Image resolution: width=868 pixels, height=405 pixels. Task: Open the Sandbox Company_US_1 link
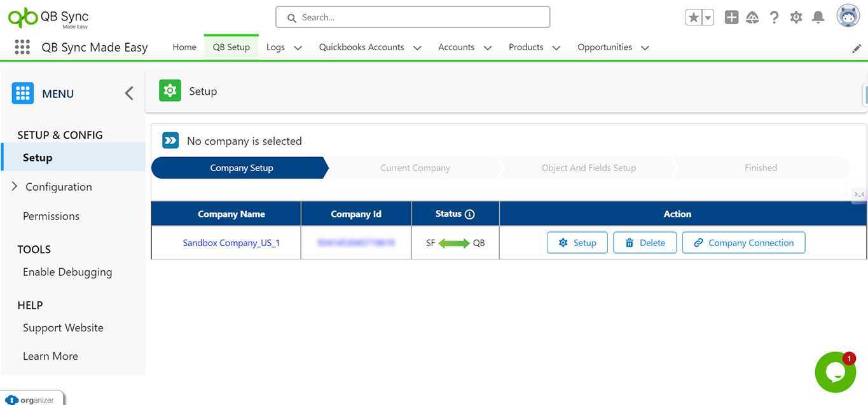tap(231, 243)
